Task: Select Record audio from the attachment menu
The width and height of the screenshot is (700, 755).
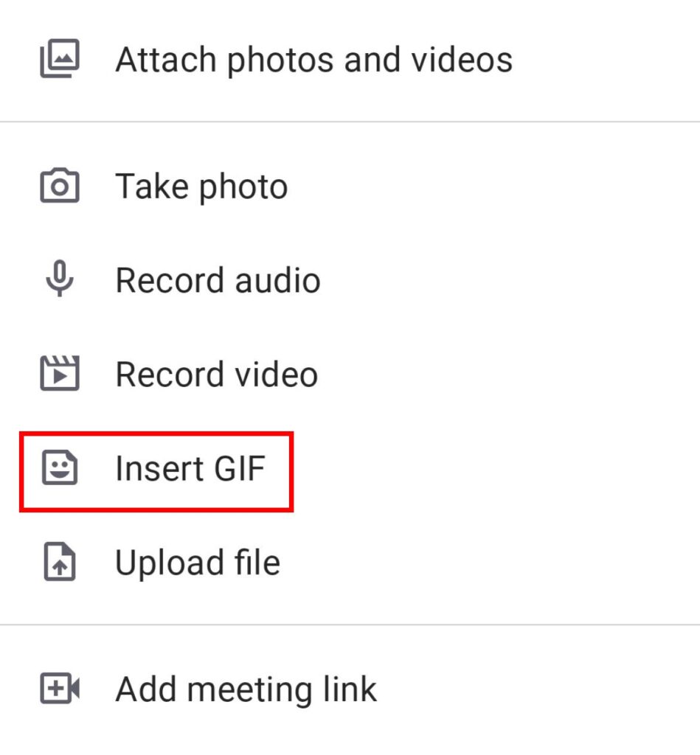Action: [x=218, y=279]
